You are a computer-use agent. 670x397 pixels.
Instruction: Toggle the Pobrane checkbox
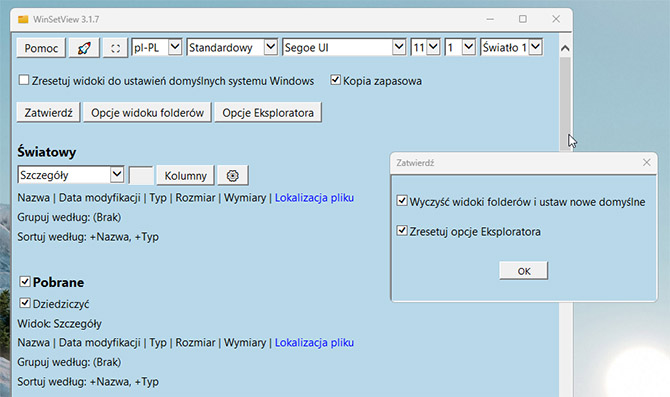25,281
